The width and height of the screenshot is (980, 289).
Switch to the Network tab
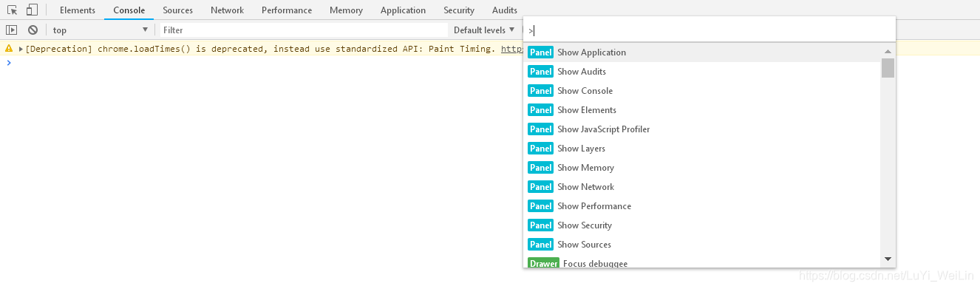pyautogui.click(x=227, y=10)
